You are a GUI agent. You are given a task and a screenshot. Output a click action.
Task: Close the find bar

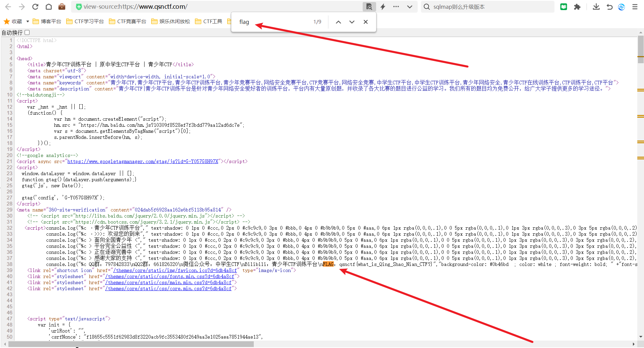[x=366, y=22]
